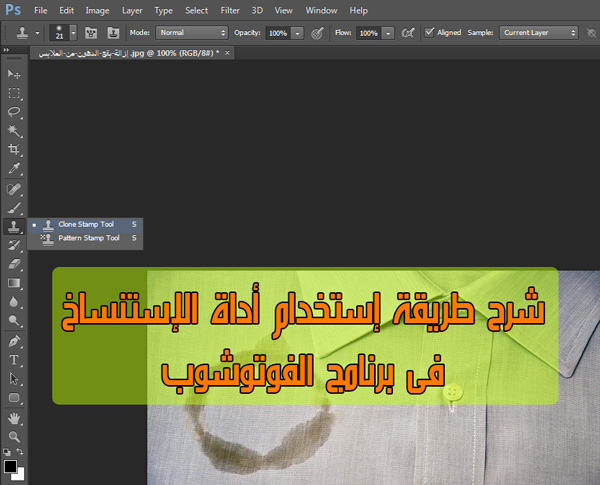Open the Filter menu
The image size is (600, 485).
click(230, 11)
